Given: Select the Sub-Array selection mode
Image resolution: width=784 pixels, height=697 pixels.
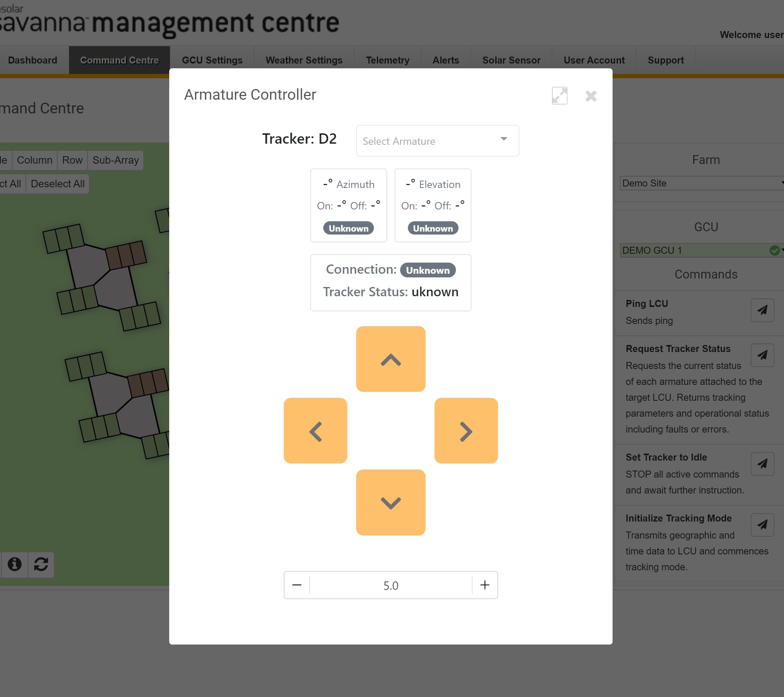Looking at the screenshot, I should click(x=115, y=160).
